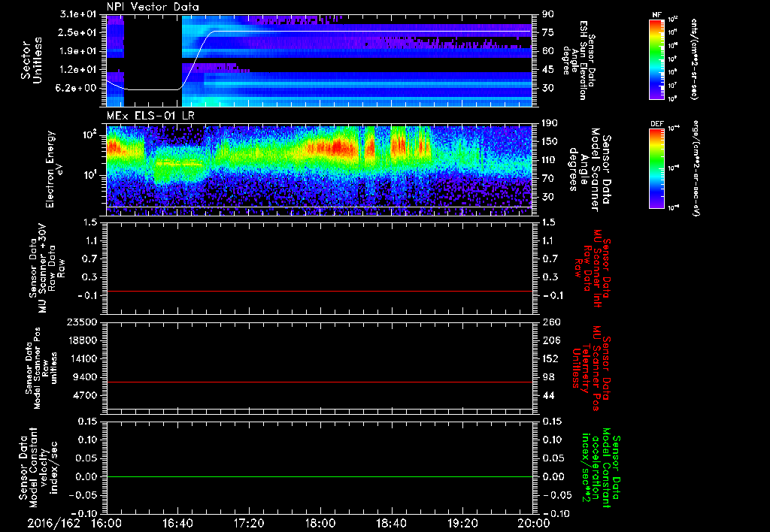The image size is (770, 532).
Task: Click the '18:00' time axis label
Action: tap(320, 523)
